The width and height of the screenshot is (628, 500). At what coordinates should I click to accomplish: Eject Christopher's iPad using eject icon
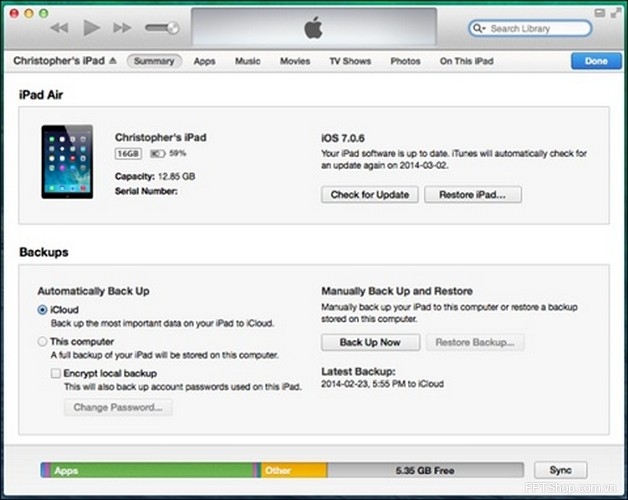coord(113,60)
